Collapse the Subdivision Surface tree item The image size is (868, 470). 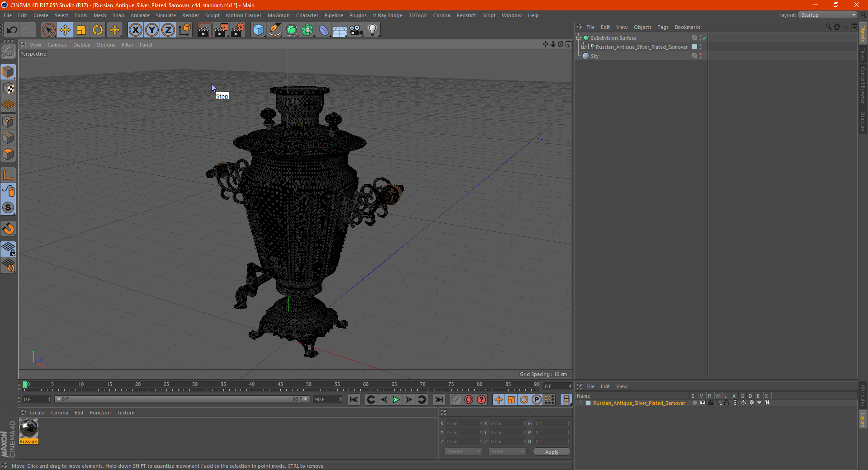tap(578, 38)
